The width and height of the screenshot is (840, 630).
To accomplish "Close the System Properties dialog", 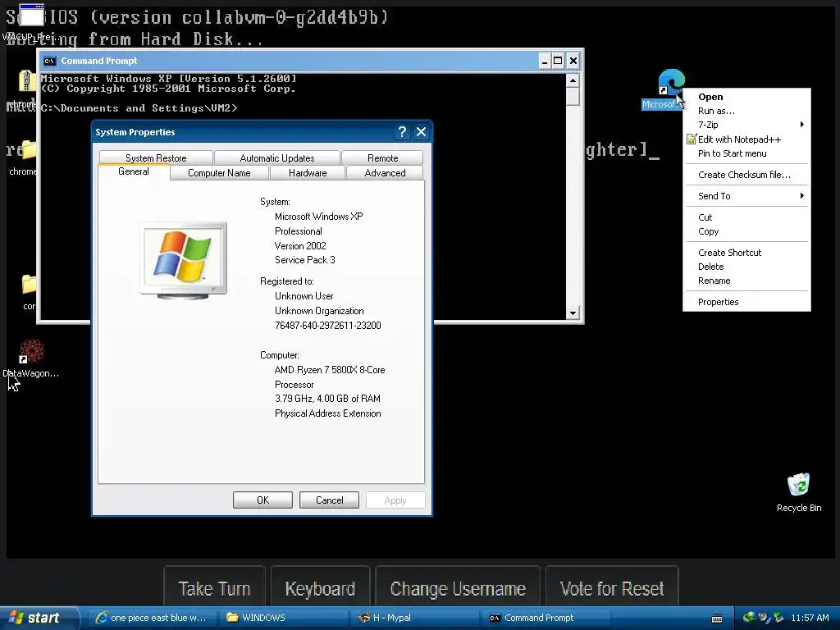I will [421, 132].
